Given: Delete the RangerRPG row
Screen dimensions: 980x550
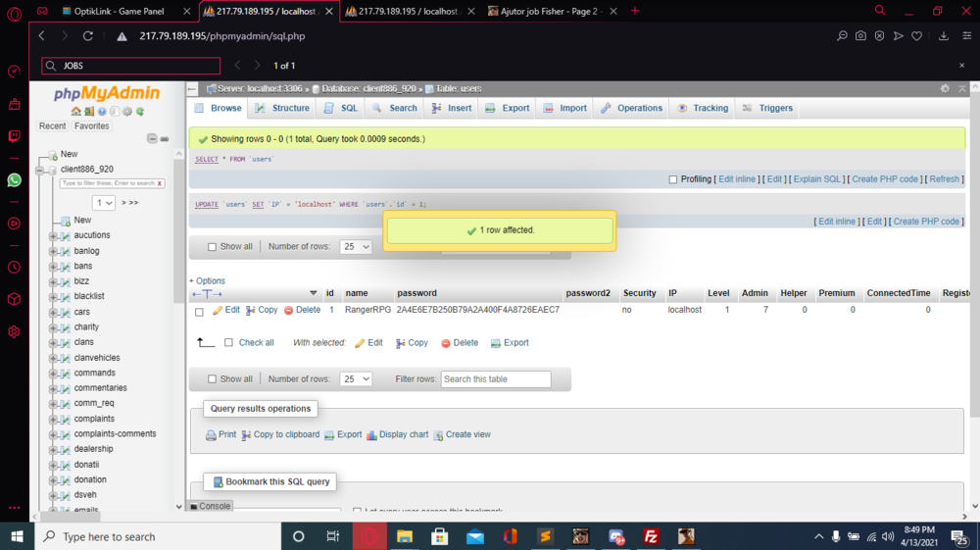Looking at the screenshot, I should 303,310.
